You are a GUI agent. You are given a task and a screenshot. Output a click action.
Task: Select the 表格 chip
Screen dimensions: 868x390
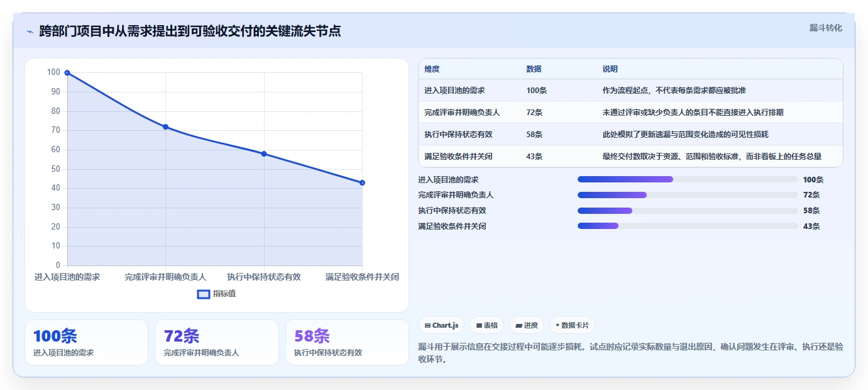(487, 325)
